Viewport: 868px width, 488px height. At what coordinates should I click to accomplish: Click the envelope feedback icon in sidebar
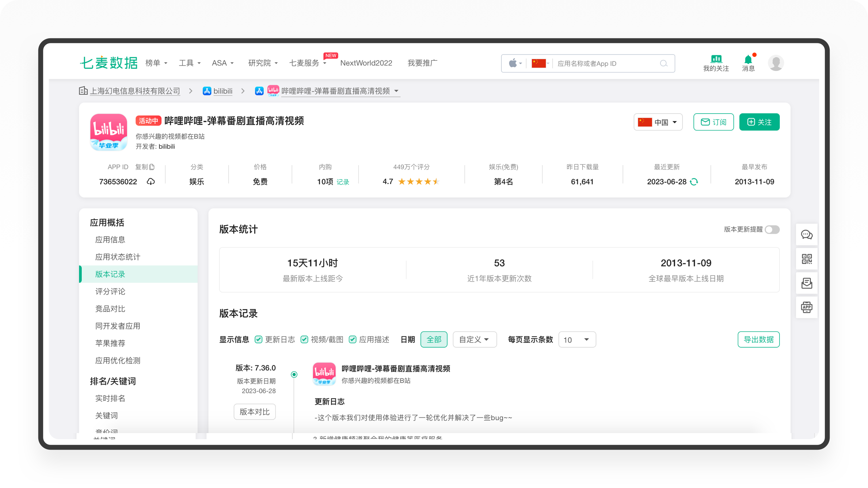pos(806,283)
